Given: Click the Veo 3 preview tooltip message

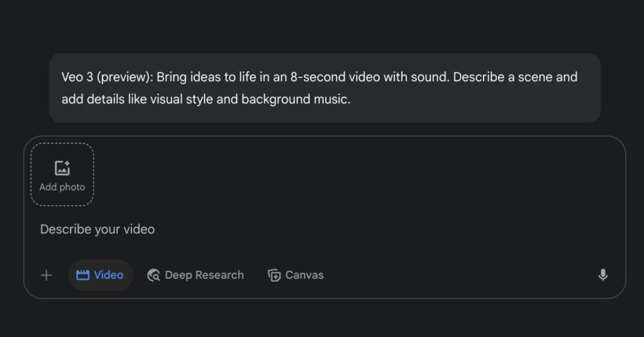Looking at the screenshot, I should click(x=325, y=88).
